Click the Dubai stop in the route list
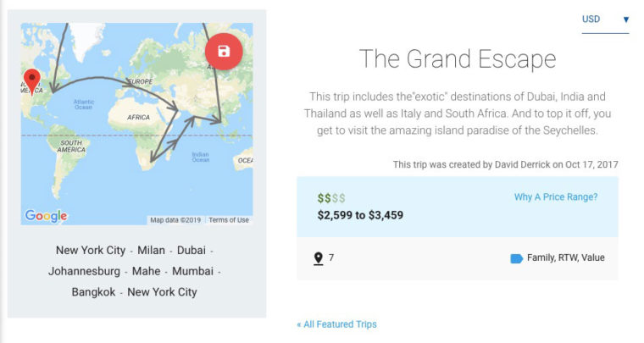 192,251
